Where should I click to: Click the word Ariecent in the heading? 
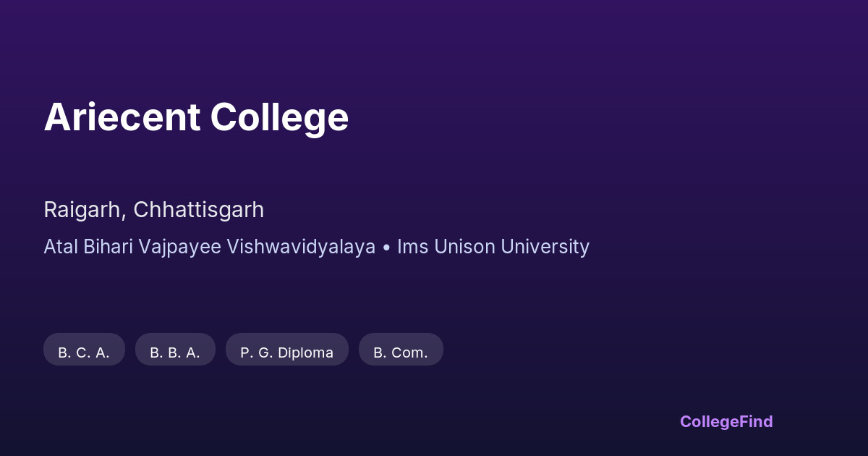122,117
